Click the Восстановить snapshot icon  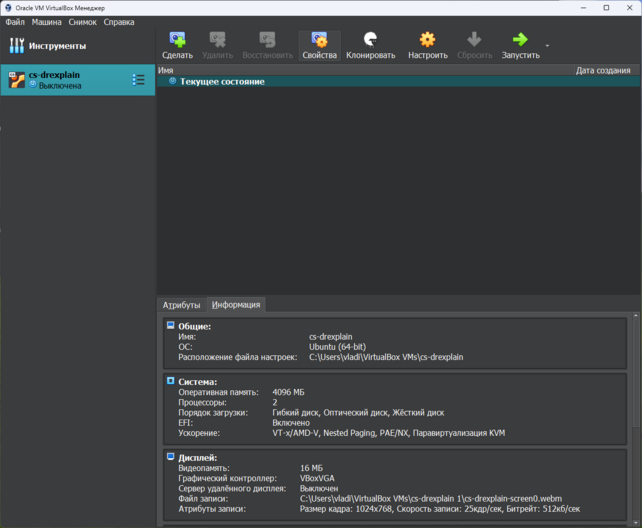(267, 41)
